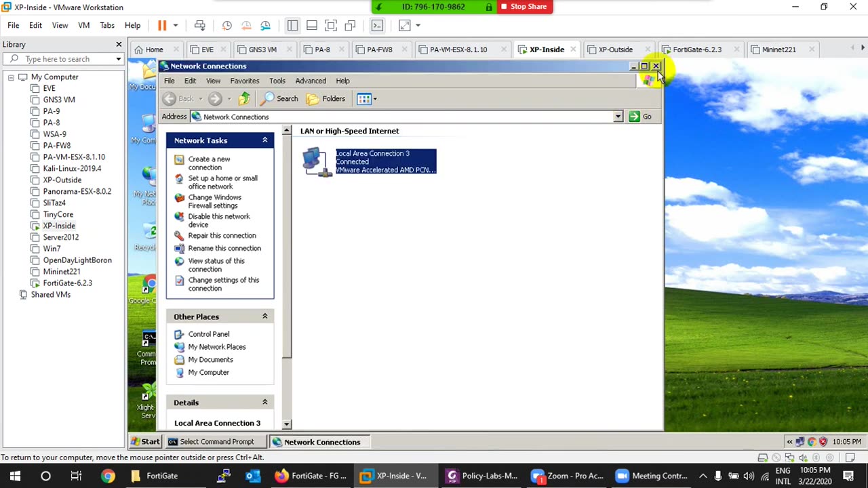Open the Advanced menu in Network Connections
The width and height of the screenshot is (868, 488).
pyautogui.click(x=311, y=81)
